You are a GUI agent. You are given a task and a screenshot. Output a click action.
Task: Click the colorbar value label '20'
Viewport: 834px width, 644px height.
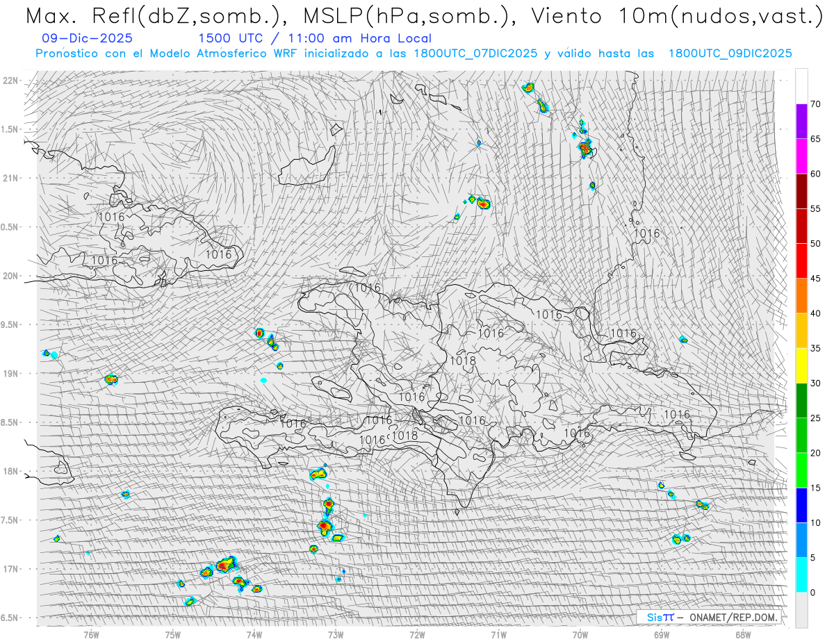tap(815, 453)
